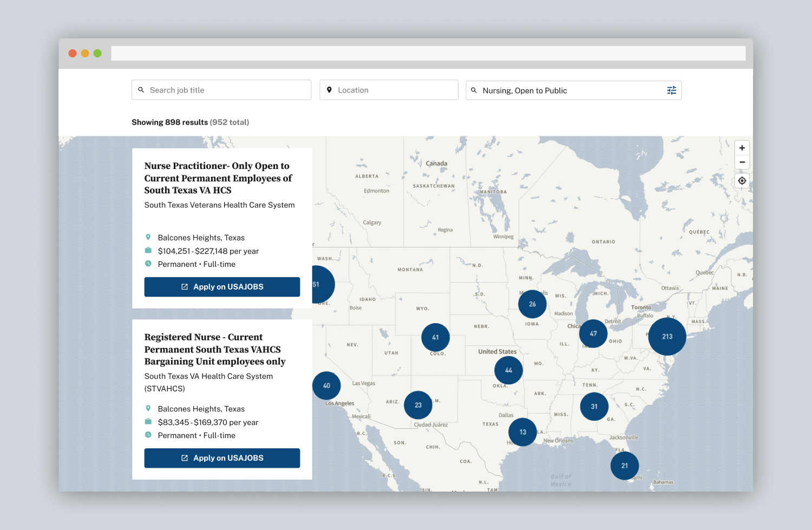Click the Edmonton label on the map
This screenshot has height=530, width=812.
377,191
